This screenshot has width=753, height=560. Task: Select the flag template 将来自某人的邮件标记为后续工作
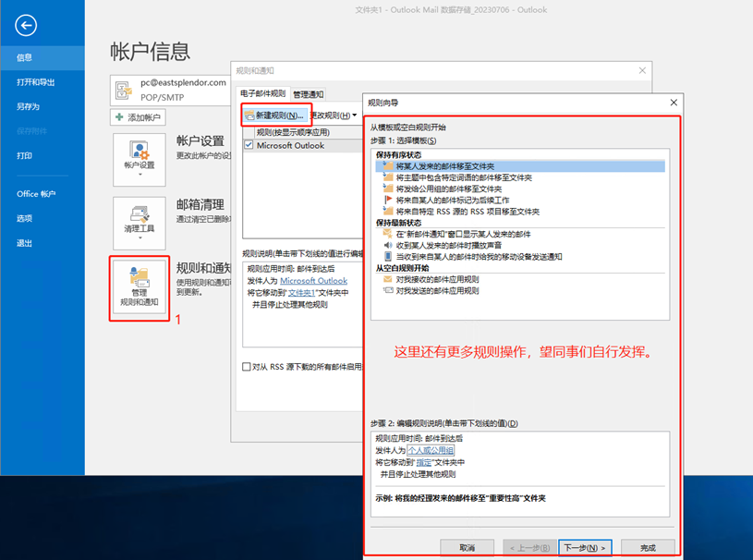point(452,200)
